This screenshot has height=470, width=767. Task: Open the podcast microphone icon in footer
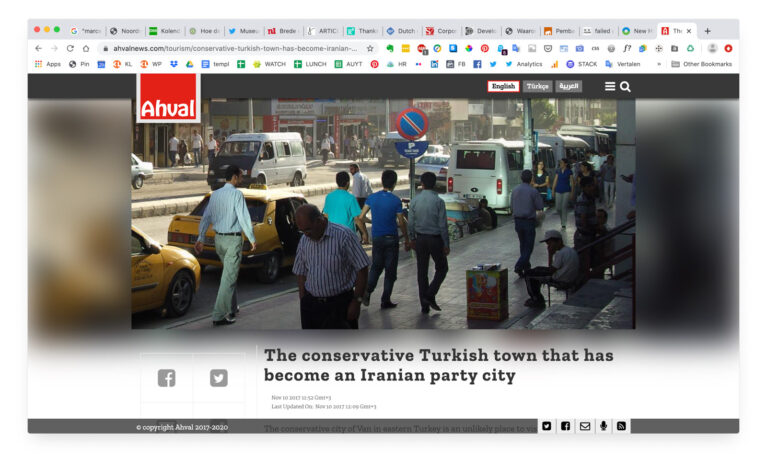pyautogui.click(x=603, y=426)
